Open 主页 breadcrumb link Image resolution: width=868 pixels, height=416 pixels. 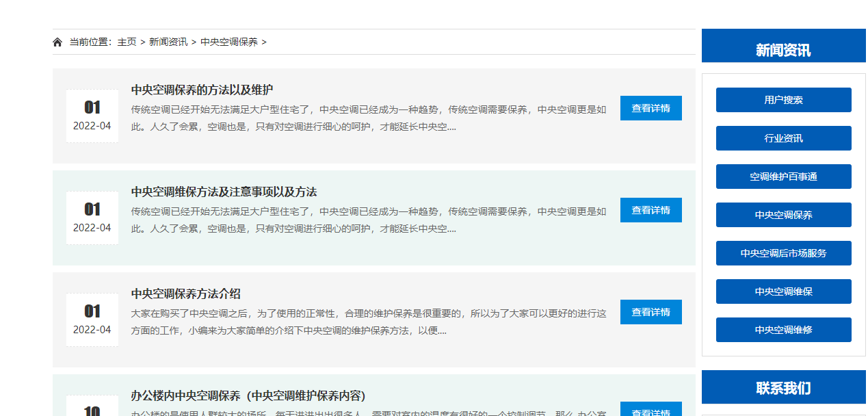(127, 42)
